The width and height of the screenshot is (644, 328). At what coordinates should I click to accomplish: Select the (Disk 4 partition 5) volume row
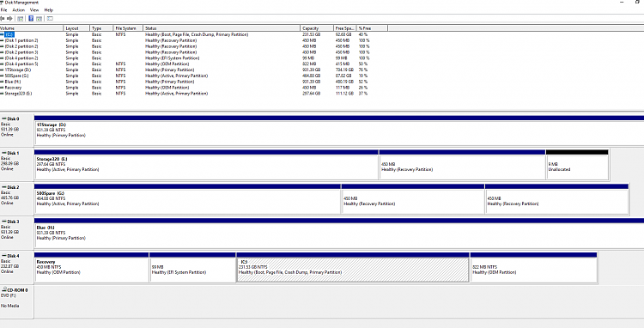coord(194,64)
